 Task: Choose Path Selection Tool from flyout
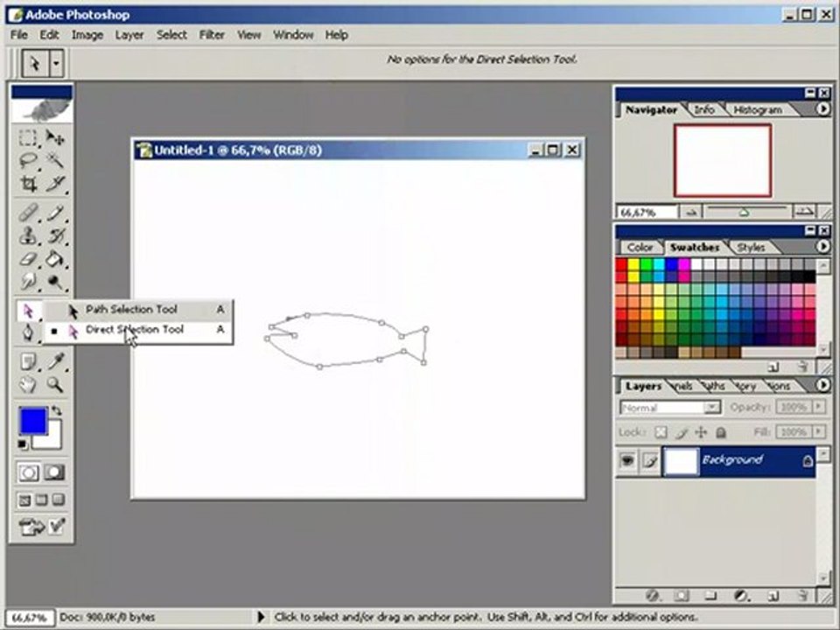(138, 310)
